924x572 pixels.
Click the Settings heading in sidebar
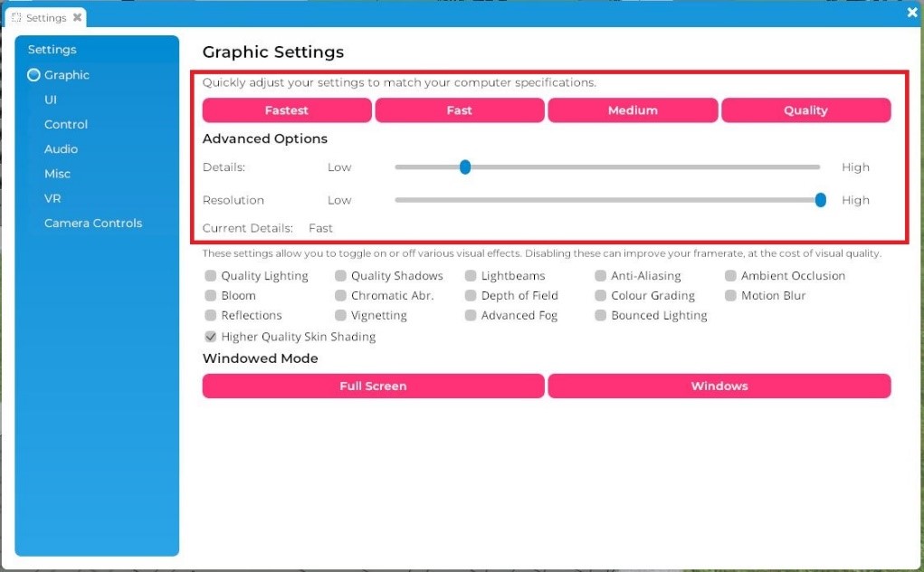[x=52, y=50]
